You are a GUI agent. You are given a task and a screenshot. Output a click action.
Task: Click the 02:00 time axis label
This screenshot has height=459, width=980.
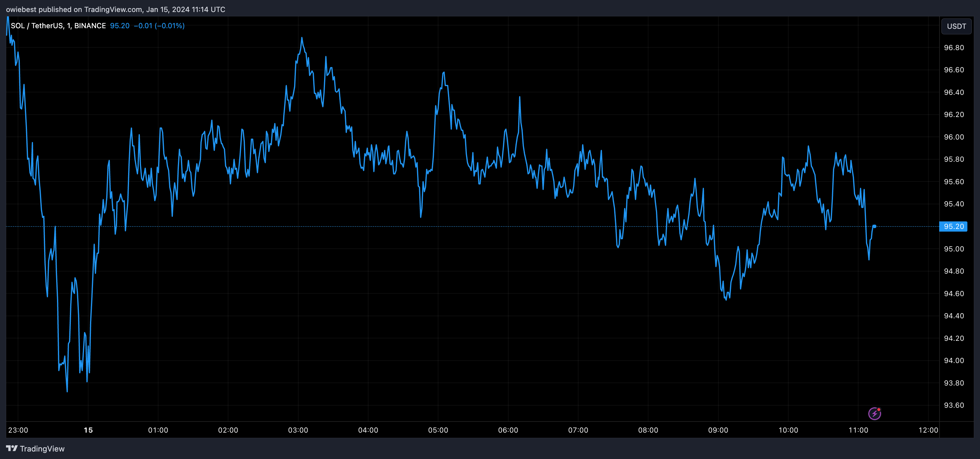click(228, 430)
